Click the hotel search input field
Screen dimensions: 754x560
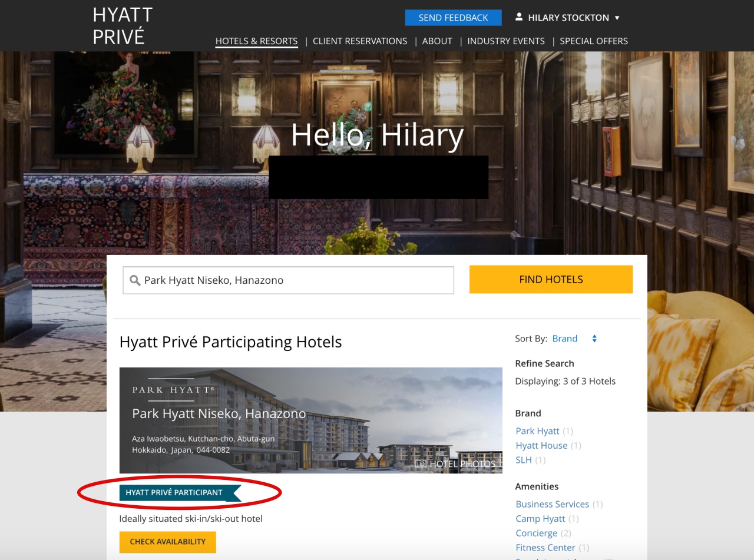click(x=289, y=280)
